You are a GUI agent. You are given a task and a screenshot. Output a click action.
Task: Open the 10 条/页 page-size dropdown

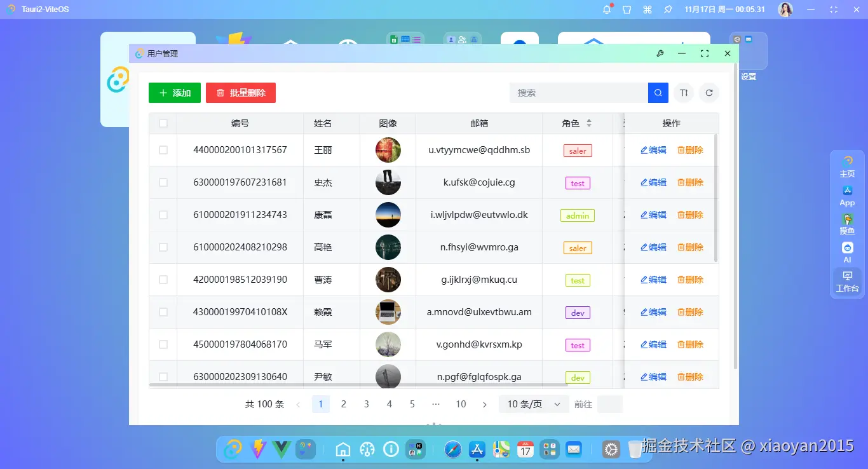coord(533,404)
